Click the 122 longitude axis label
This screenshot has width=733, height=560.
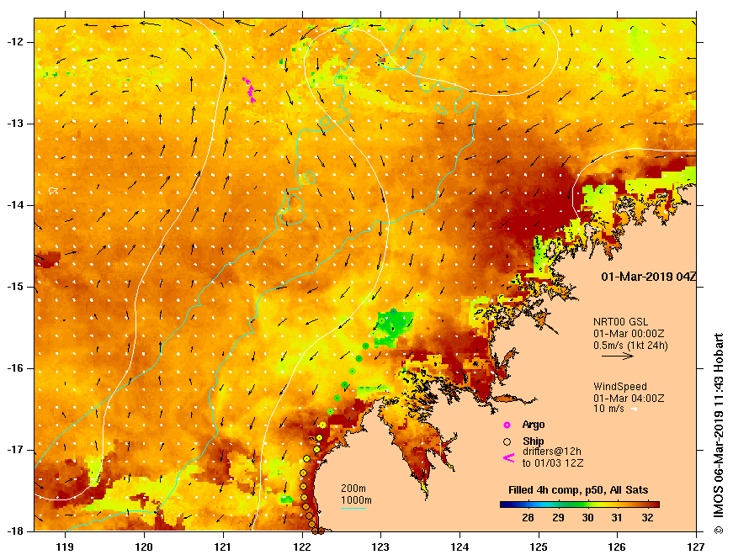click(x=301, y=547)
